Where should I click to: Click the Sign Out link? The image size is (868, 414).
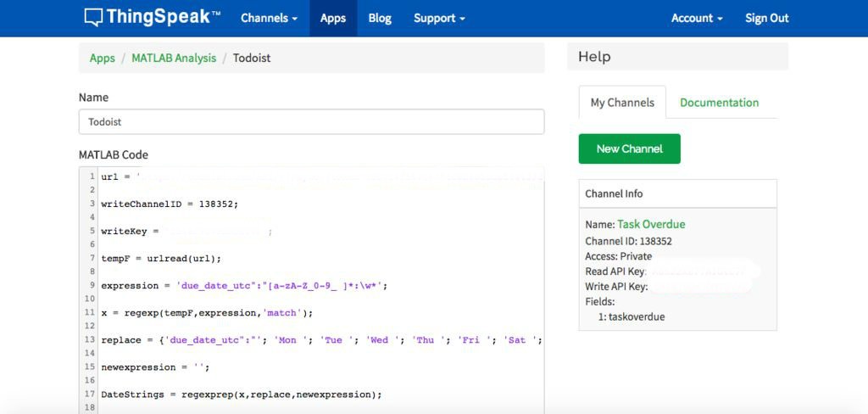[766, 18]
